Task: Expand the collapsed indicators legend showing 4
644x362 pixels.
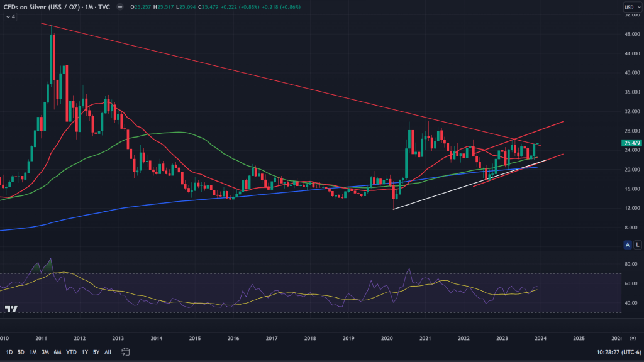Action: [10, 17]
